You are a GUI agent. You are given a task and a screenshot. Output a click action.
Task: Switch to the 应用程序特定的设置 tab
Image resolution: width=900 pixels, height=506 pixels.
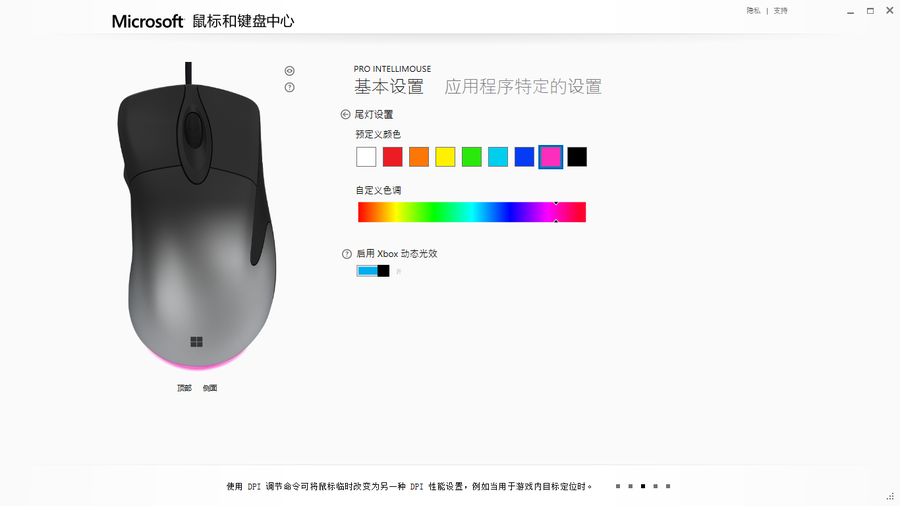(x=523, y=87)
